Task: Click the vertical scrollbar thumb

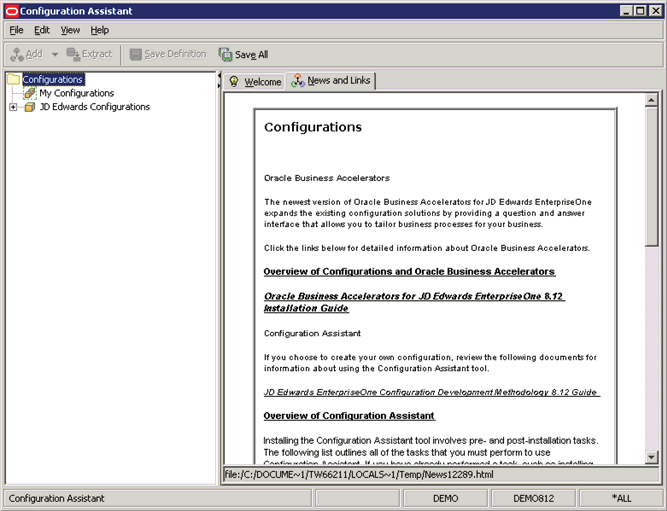Action: 651,176
